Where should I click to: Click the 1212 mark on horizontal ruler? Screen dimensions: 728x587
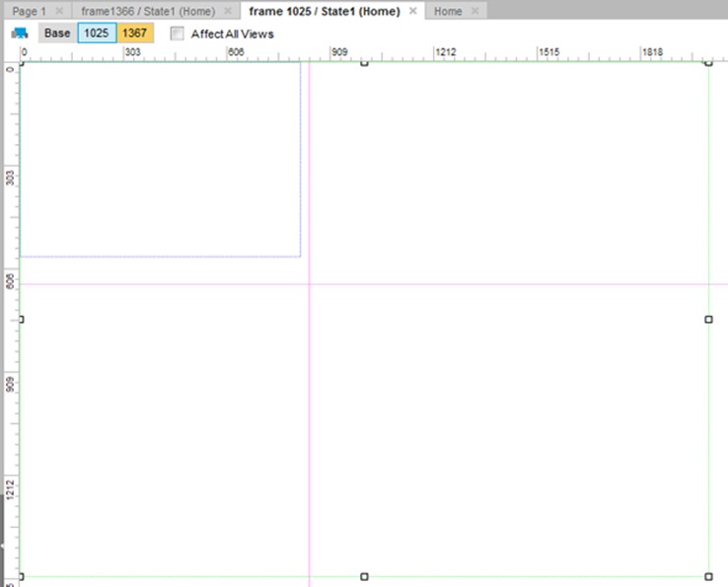[446, 52]
